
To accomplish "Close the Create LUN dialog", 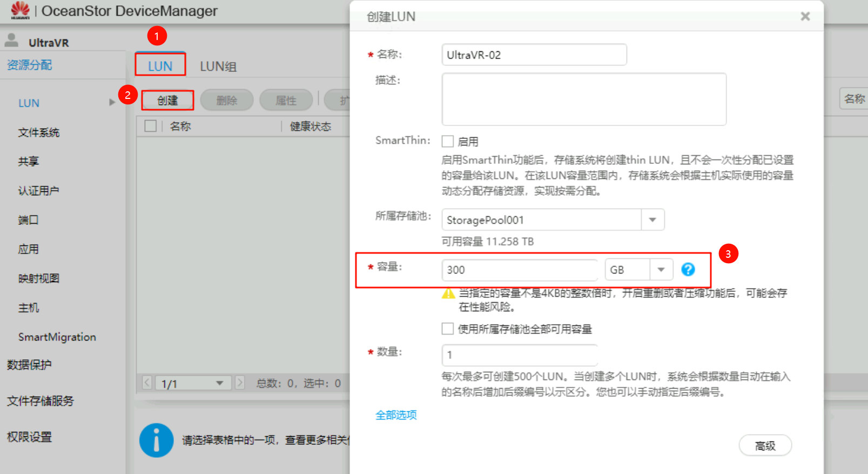I will click(805, 16).
